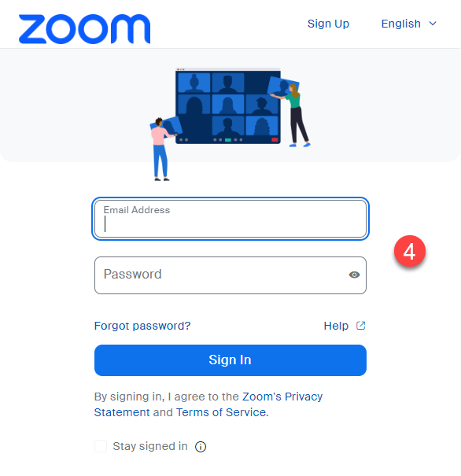Click the red number 4 badge
The height and width of the screenshot is (476, 461).
point(410,251)
